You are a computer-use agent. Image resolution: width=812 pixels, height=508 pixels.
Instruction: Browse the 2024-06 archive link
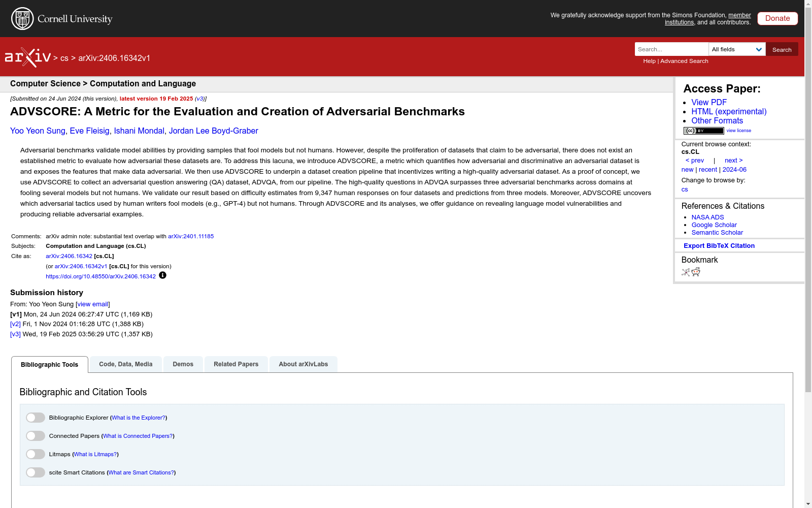pos(734,170)
